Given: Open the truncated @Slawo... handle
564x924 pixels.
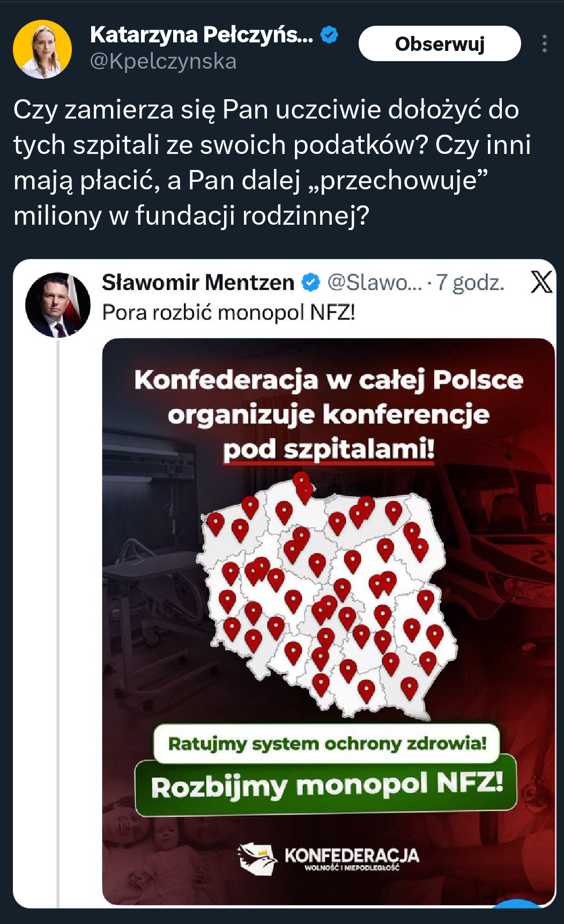Looking at the screenshot, I should [374, 283].
